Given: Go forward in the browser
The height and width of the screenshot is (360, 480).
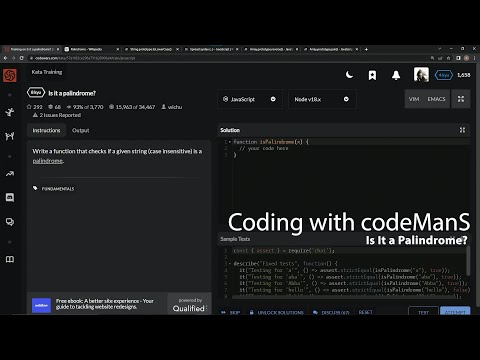Looking at the screenshot, I should point(14,58).
